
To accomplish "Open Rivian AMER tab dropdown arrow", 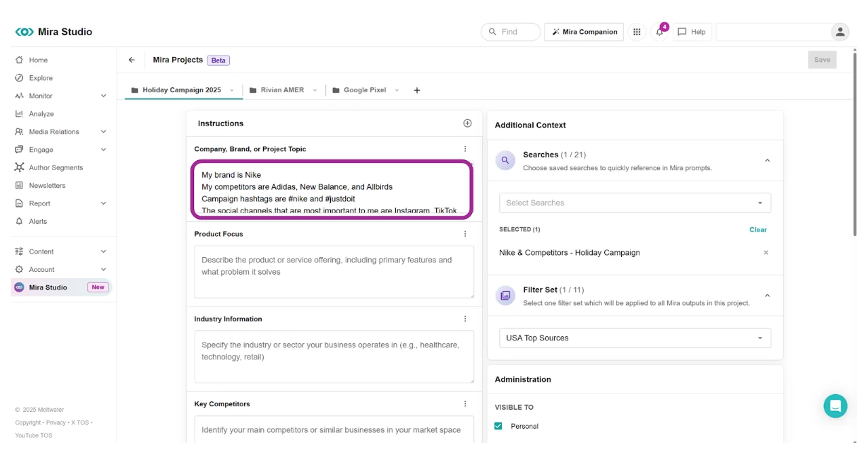I will 315,90.
